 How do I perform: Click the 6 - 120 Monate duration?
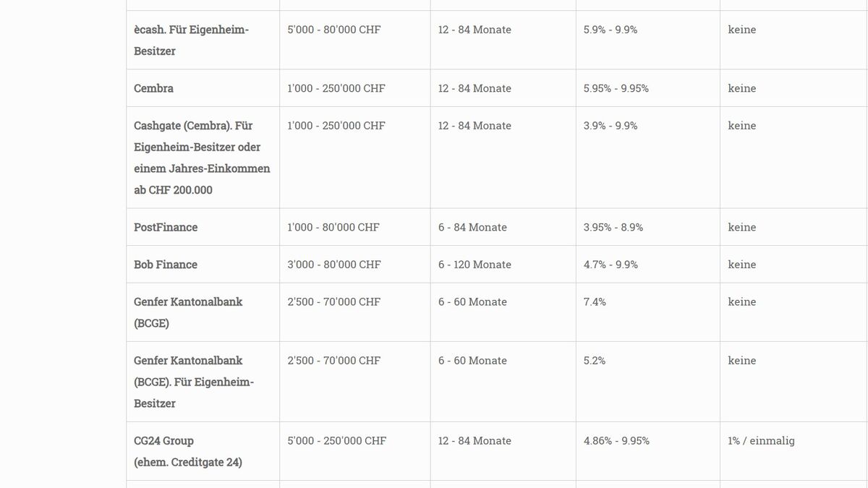[x=475, y=265]
